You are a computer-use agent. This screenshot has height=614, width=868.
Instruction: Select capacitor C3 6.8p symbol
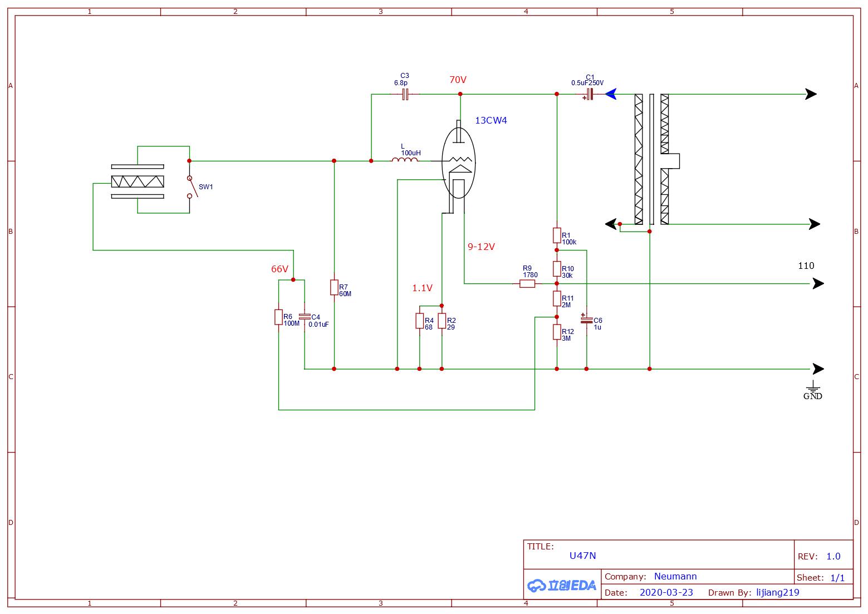pyautogui.click(x=405, y=95)
